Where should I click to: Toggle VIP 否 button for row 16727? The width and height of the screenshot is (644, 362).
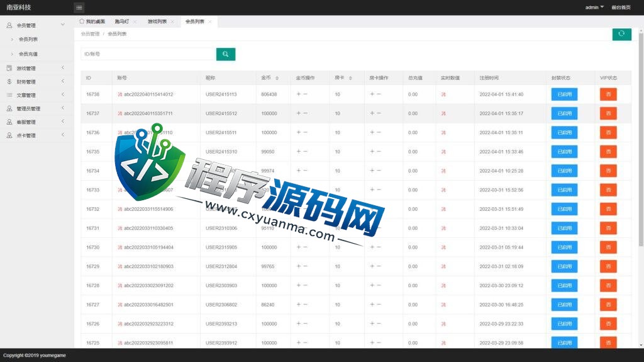tap(608, 305)
